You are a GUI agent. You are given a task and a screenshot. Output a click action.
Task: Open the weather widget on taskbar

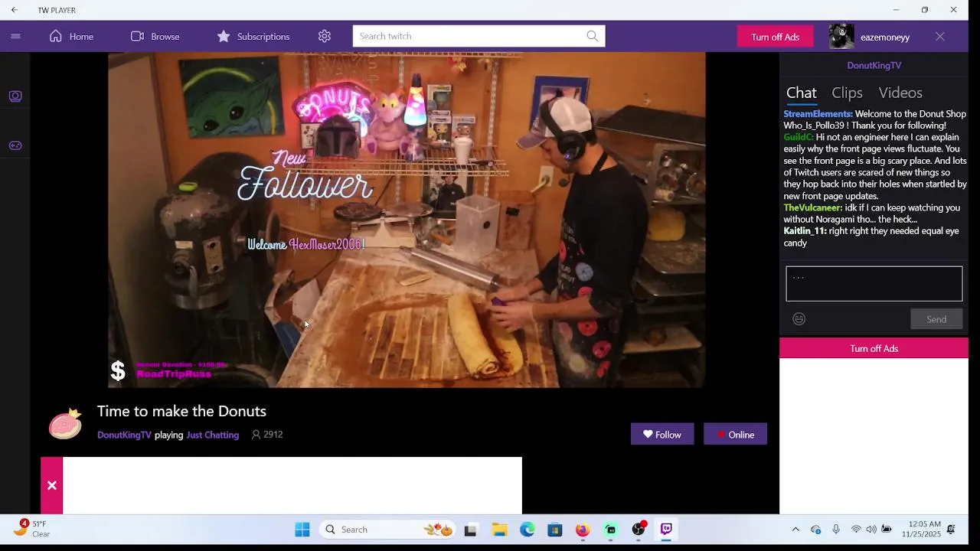pyautogui.click(x=32, y=529)
